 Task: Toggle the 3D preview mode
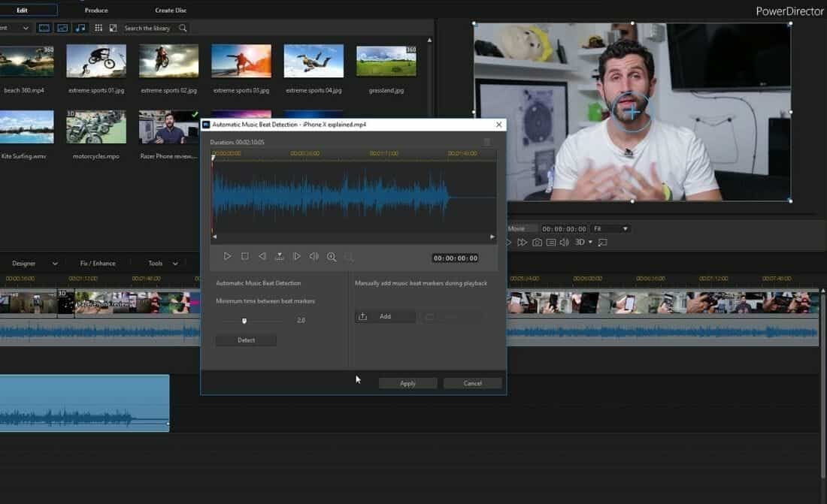coord(580,243)
